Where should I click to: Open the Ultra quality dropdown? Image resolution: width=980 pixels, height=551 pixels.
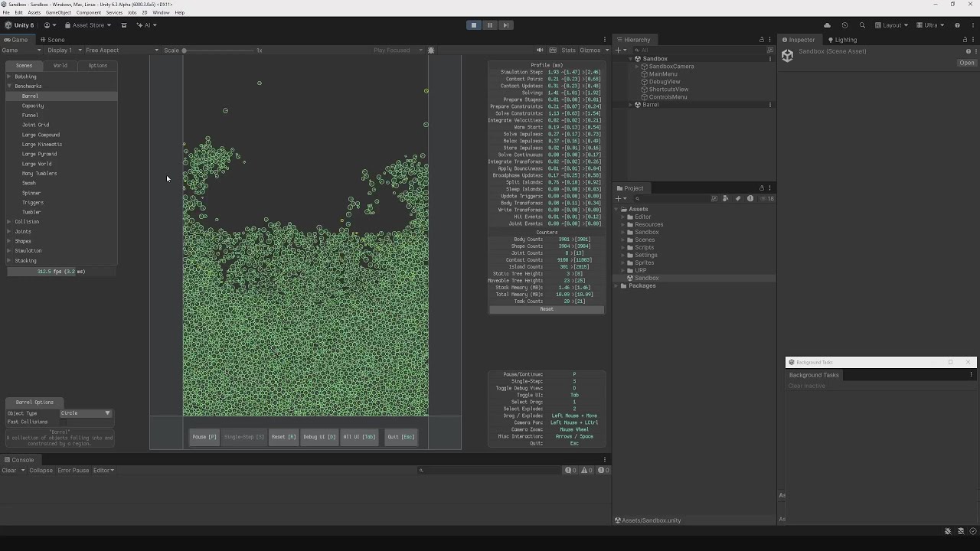tap(930, 25)
